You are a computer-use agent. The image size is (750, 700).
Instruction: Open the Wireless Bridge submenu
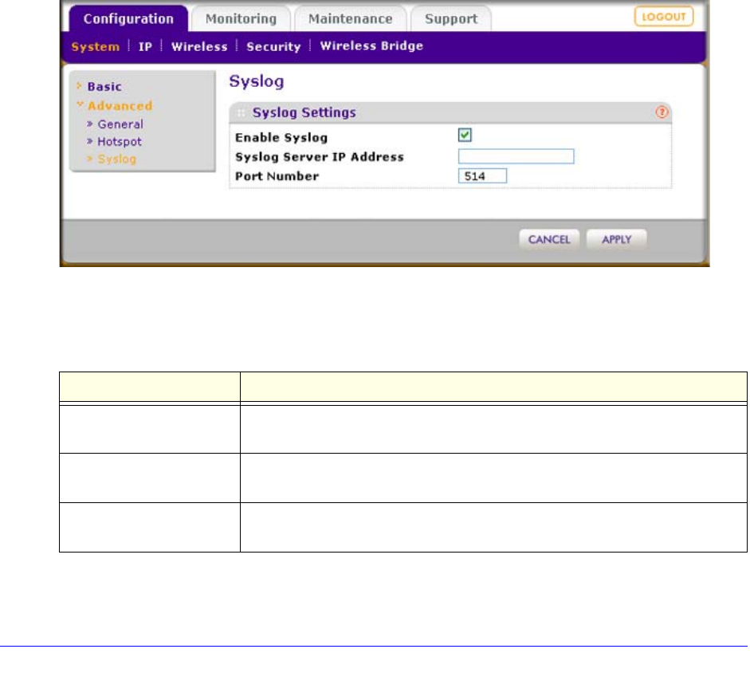point(371,46)
